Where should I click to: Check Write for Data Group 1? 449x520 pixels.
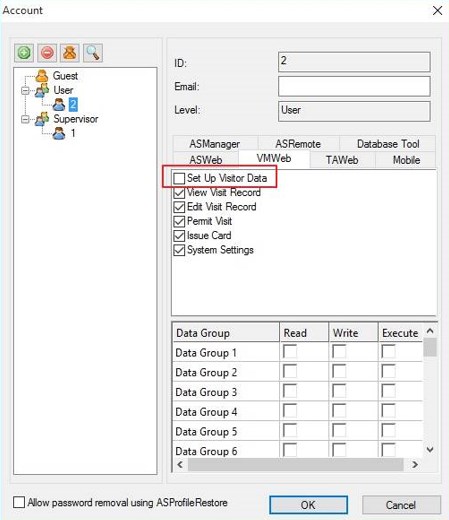click(339, 352)
